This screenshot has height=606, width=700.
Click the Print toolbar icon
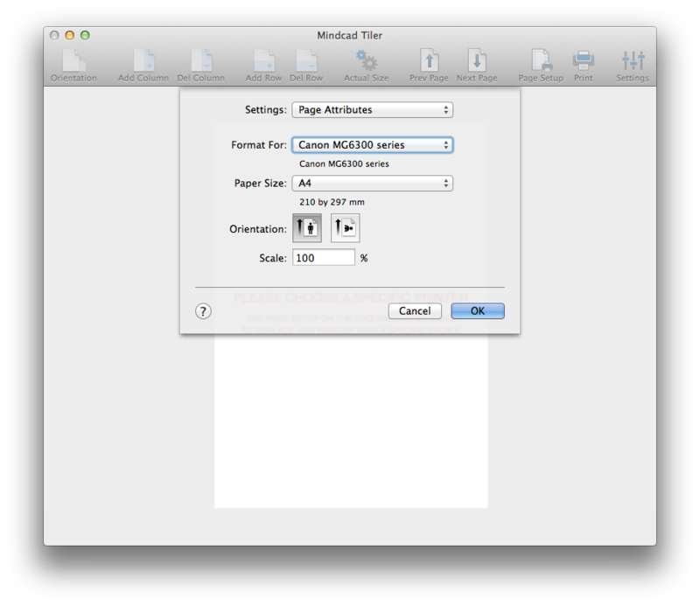pyautogui.click(x=583, y=61)
